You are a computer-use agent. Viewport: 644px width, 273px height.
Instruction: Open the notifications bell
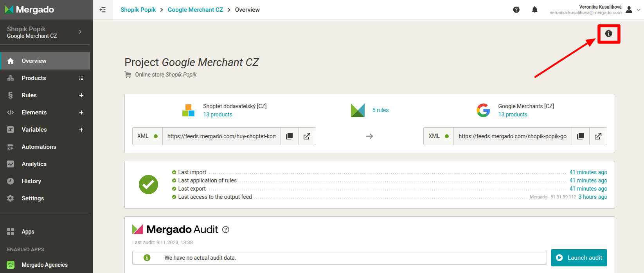pyautogui.click(x=534, y=10)
